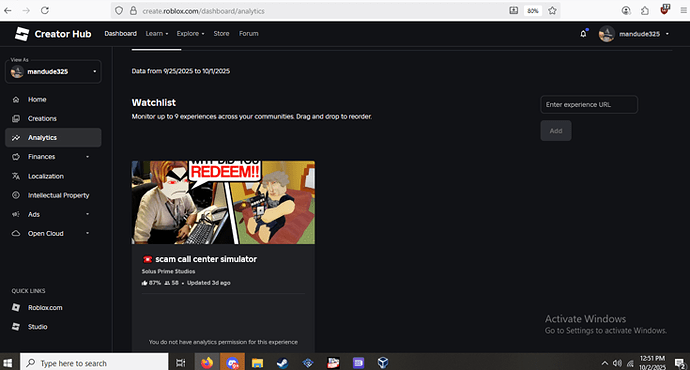Viewport: 690px width, 370px height.
Task: Expand the Finances submenu arrow
Action: [87, 157]
